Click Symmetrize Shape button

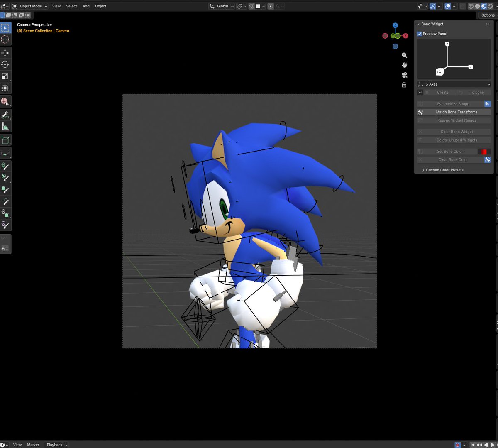(450, 104)
